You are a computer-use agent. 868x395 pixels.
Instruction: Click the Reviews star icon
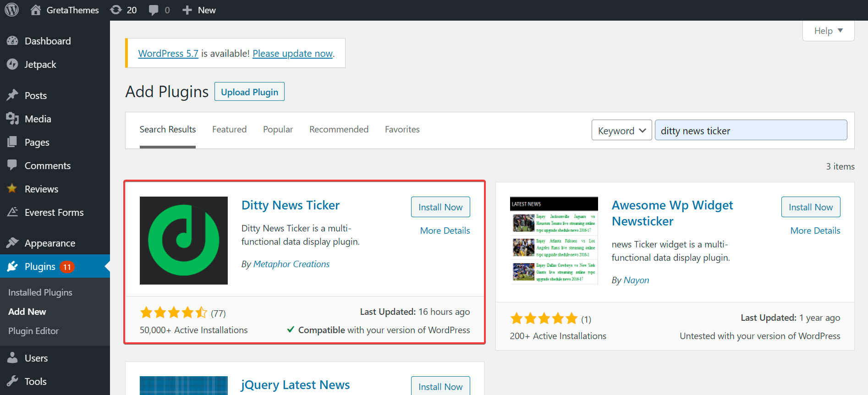point(12,188)
